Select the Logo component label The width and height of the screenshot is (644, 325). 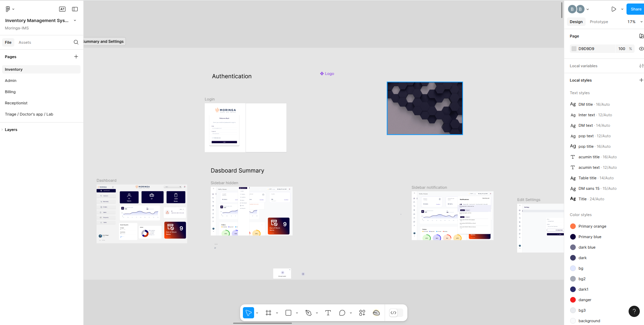click(x=327, y=74)
